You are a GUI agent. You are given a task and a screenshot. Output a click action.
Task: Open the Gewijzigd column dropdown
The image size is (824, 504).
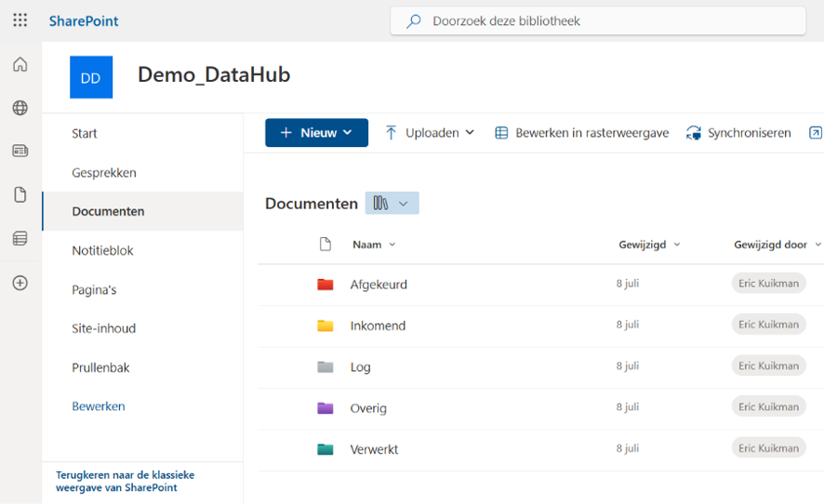pyautogui.click(x=649, y=245)
